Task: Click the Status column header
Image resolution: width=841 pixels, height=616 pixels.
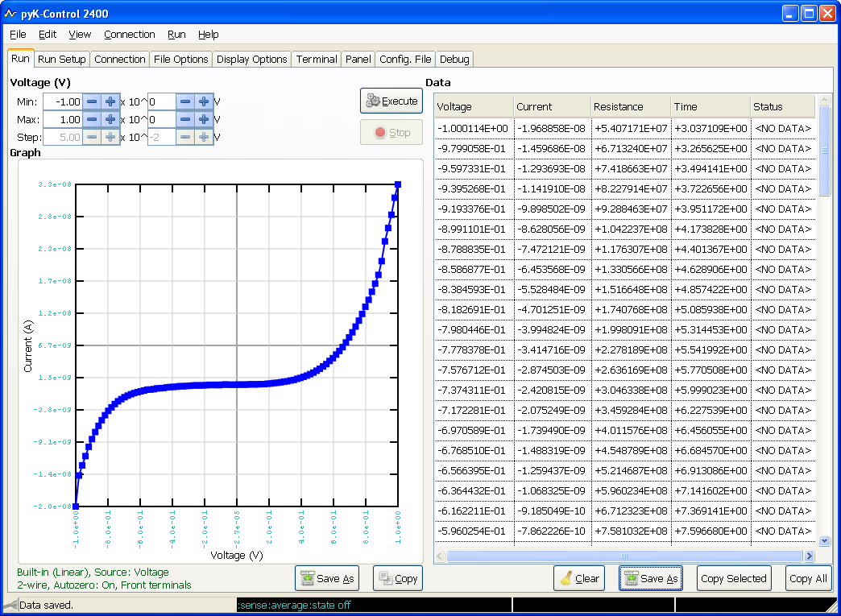Action: click(783, 106)
